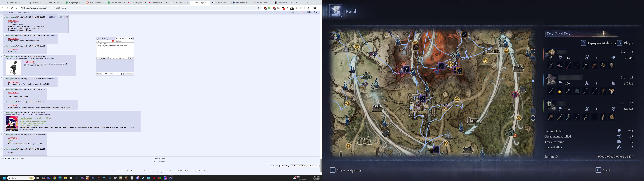Open the Windows Start menu
Viewport: 644px width, 181px height.
click(4, 178)
